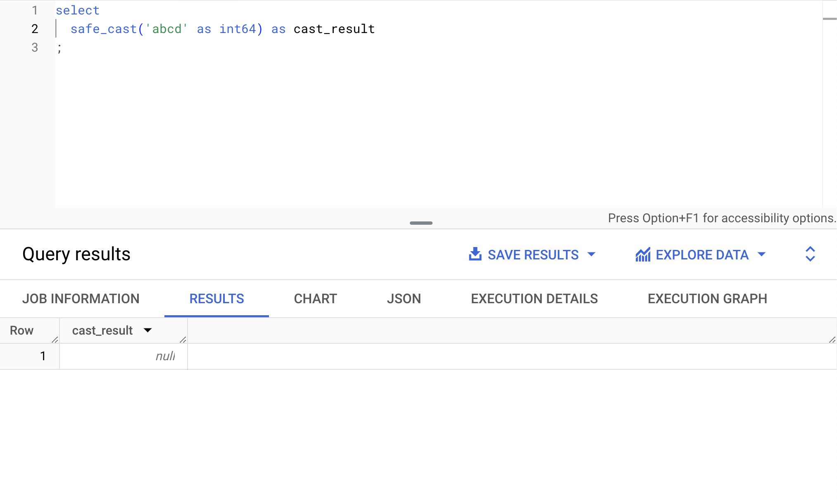
Task: Switch to the Job Information tab
Action: pyautogui.click(x=81, y=299)
